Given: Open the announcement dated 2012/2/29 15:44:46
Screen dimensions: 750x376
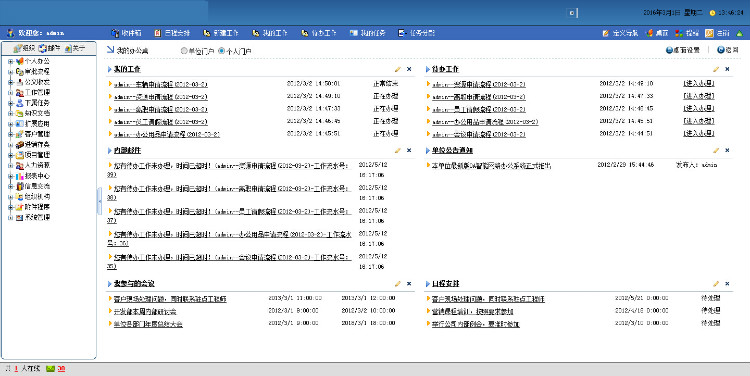Looking at the screenshot, I should pyautogui.click(x=491, y=166).
